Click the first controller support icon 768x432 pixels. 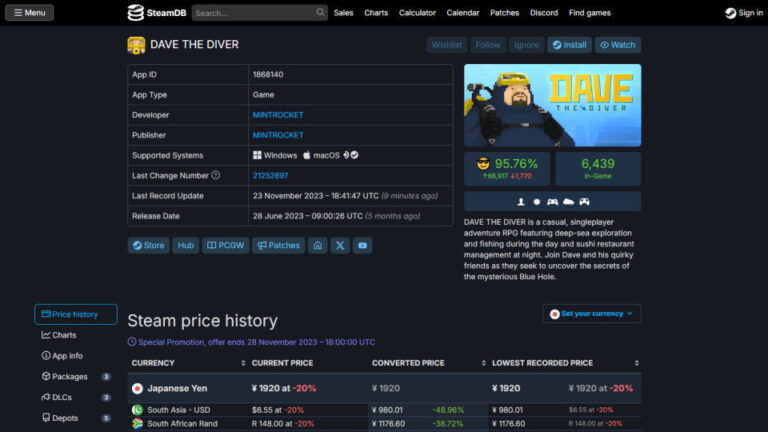tap(552, 201)
